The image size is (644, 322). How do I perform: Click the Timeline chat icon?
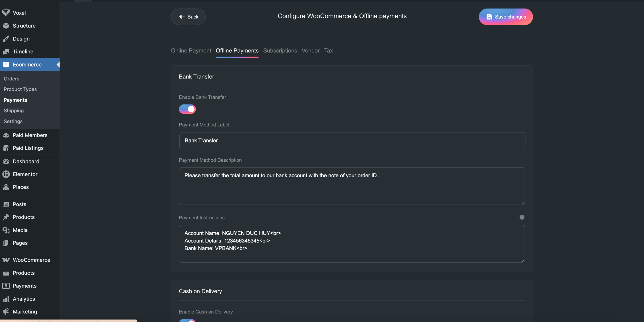click(6, 52)
